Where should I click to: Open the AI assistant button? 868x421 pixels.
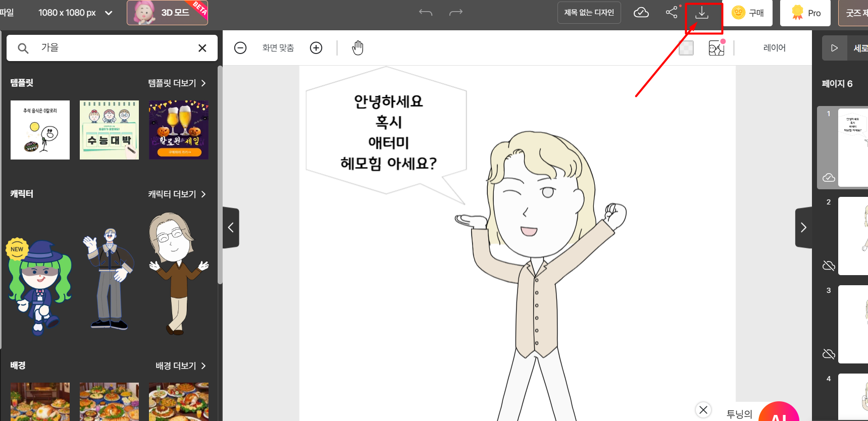(779, 412)
